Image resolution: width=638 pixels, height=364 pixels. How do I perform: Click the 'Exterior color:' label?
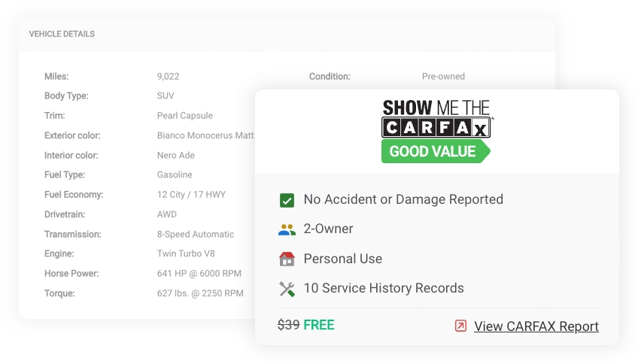click(72, 135)
